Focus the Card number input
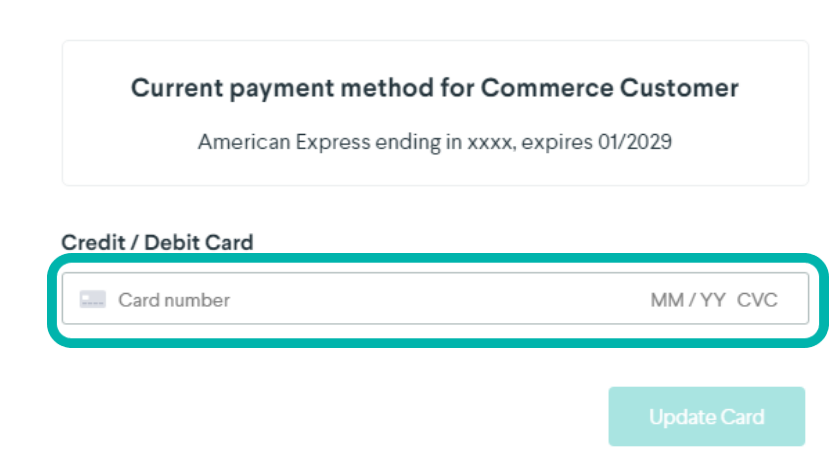The height and width of the screenshot is (469, 840). tap(300, 300)
